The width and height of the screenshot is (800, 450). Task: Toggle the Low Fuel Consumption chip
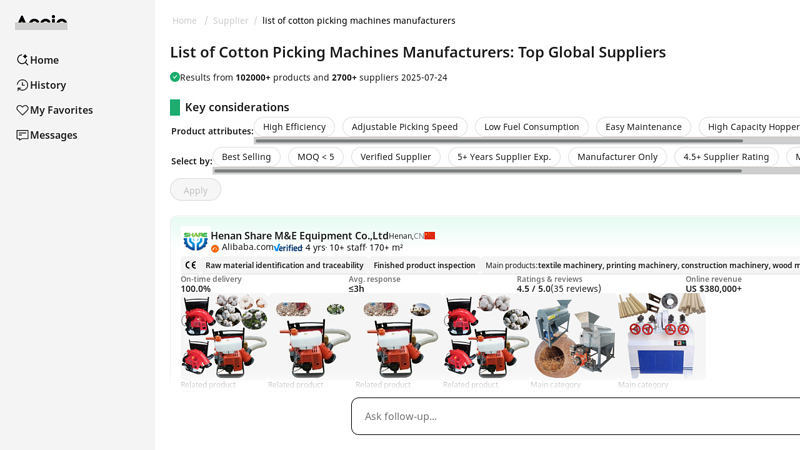tap(532, 127)
